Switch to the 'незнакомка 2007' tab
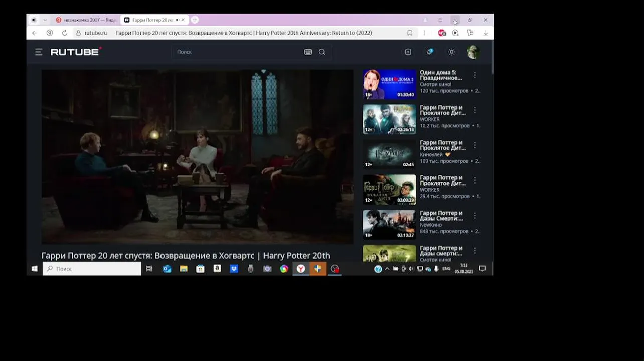The image size is (644, 361). pyautogui.click(x=86, y=20)
